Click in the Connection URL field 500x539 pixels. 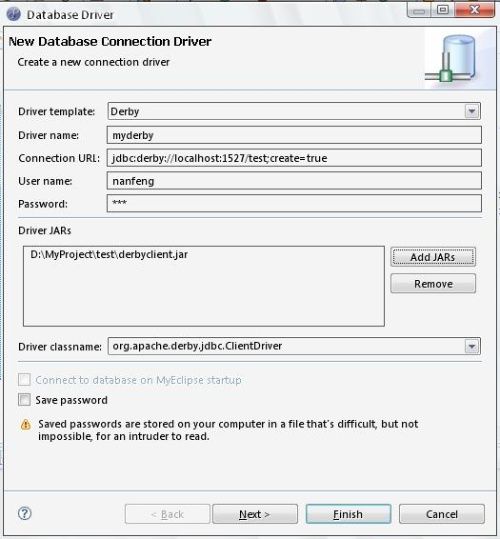294,158
